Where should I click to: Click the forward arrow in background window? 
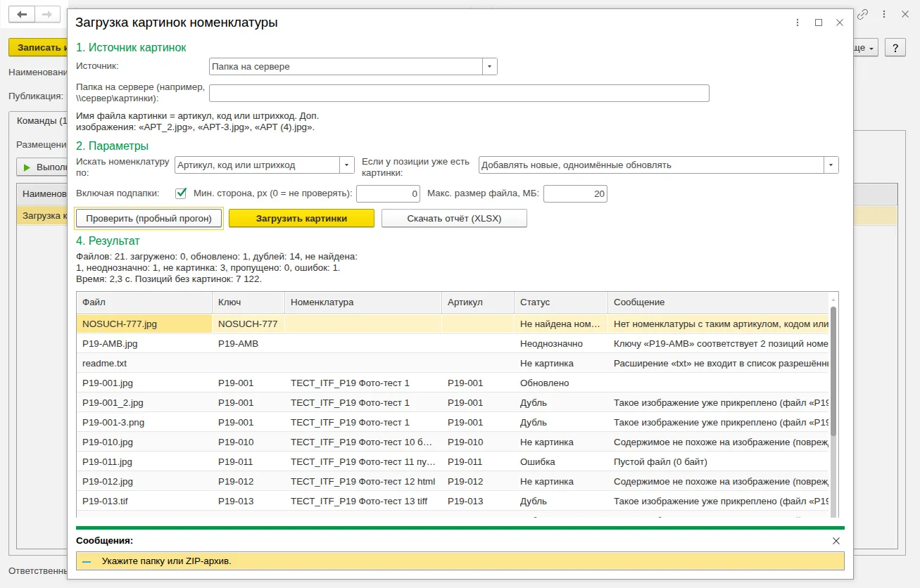[46, 14]
